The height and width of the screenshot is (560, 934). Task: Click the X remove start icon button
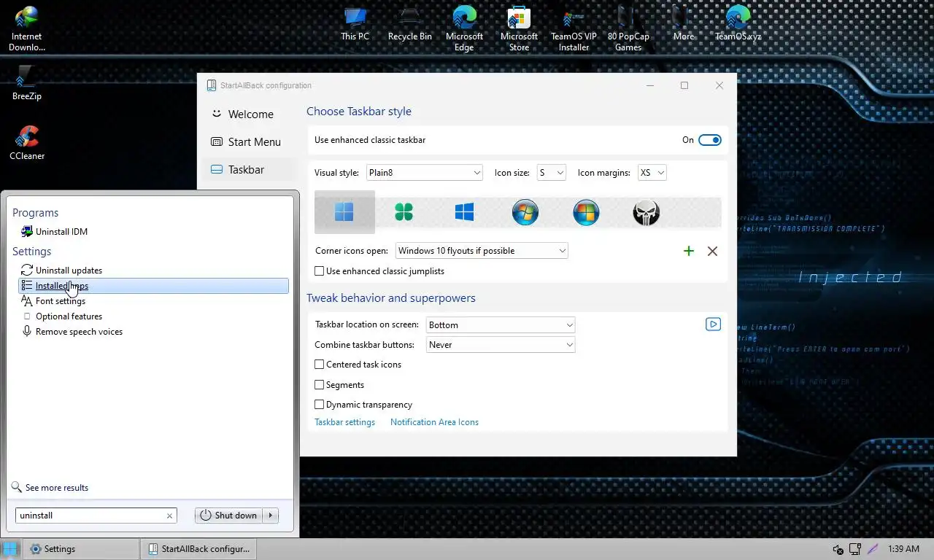click(x=712, y=251)
